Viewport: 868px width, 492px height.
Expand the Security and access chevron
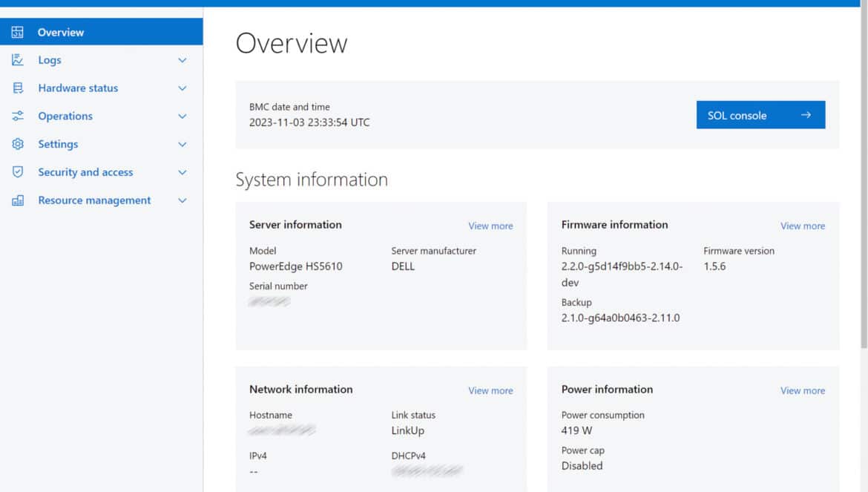tap(182, 172)
